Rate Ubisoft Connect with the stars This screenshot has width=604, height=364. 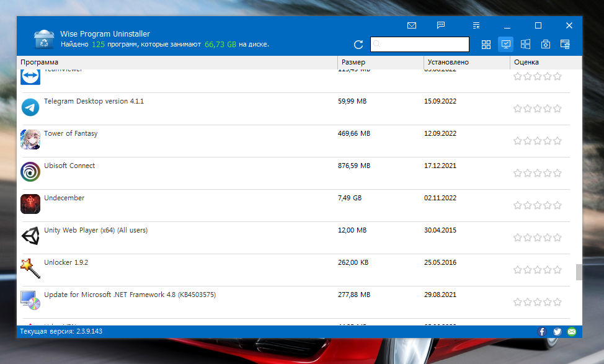[538, 173]
